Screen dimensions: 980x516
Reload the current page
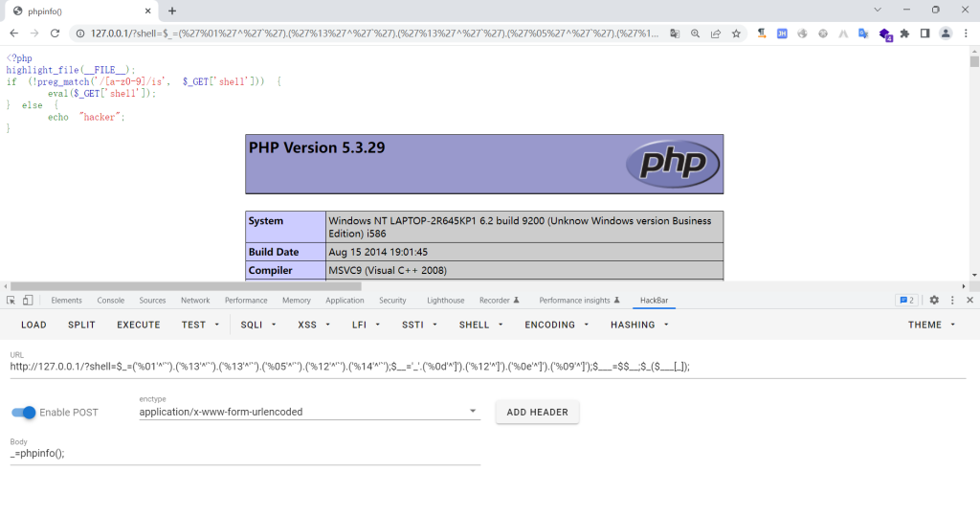[x=55, y=33]
